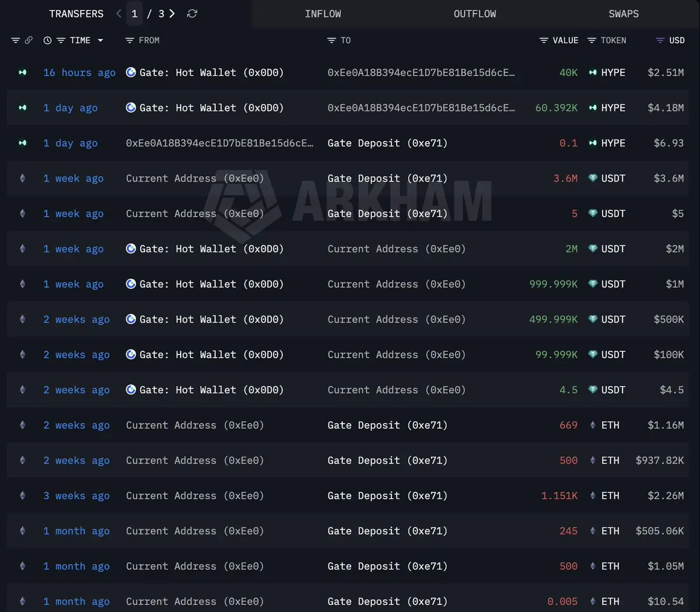Go to previous transfers page
Screen dimensions: 700x612
tap(119, 13)
